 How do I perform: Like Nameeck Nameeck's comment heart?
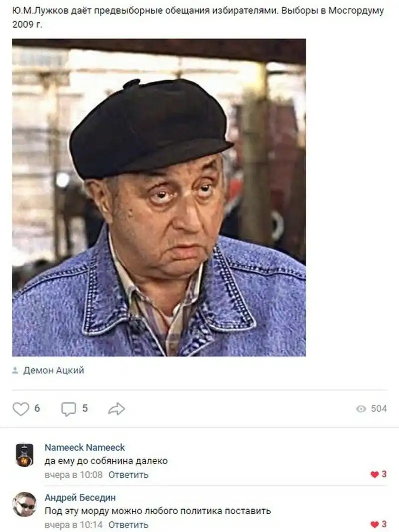click(x=374, y=474)
